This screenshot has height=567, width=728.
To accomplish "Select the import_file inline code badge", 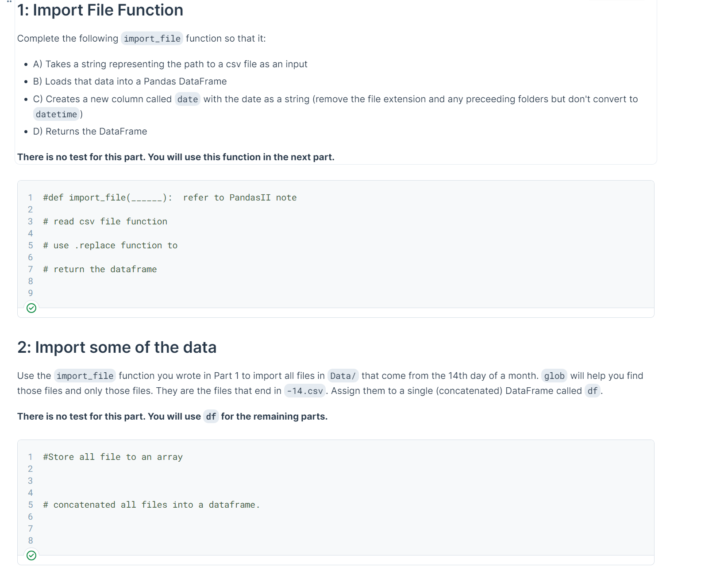I will 152,39.
